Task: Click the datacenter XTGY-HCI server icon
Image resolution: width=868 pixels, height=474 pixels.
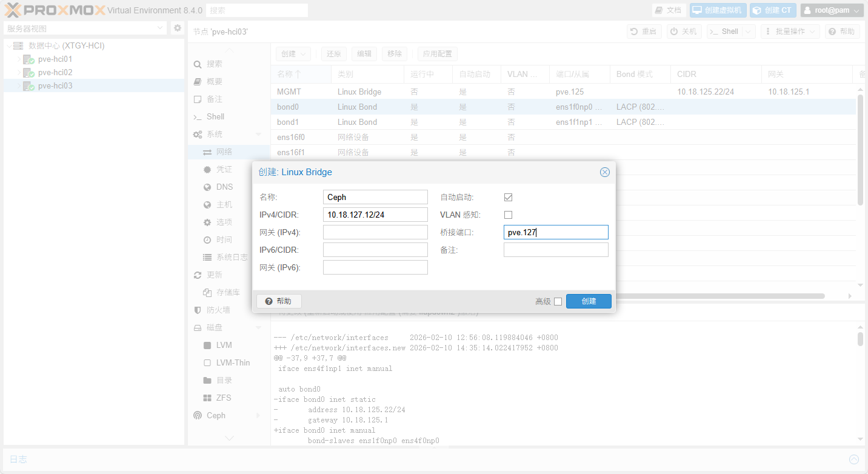Action: 18,46
